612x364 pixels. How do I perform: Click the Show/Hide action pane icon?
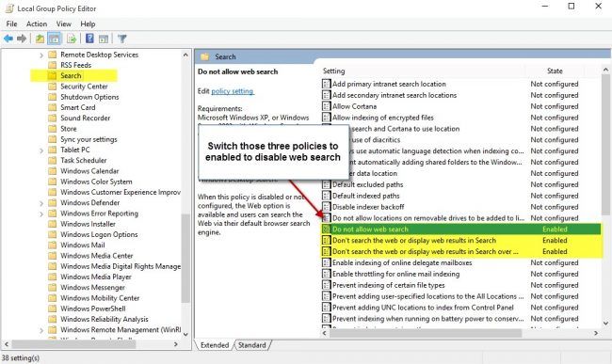(x=104, y=39)
